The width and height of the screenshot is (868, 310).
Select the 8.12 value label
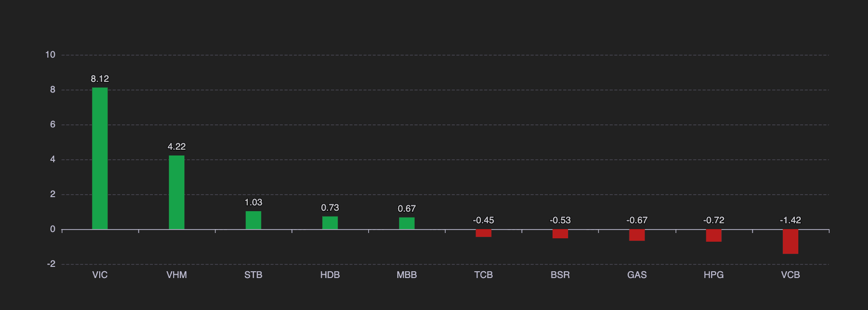pyautogui.click(x=100, y=78)
